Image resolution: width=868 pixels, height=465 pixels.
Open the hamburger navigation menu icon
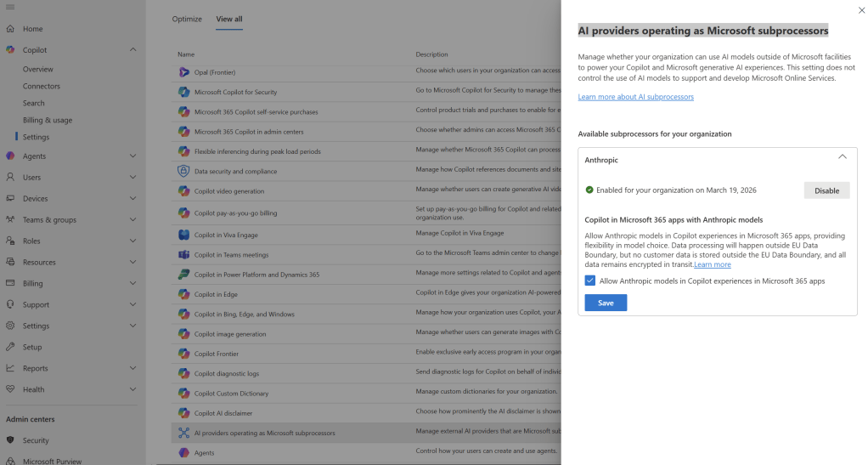[10, 8]
